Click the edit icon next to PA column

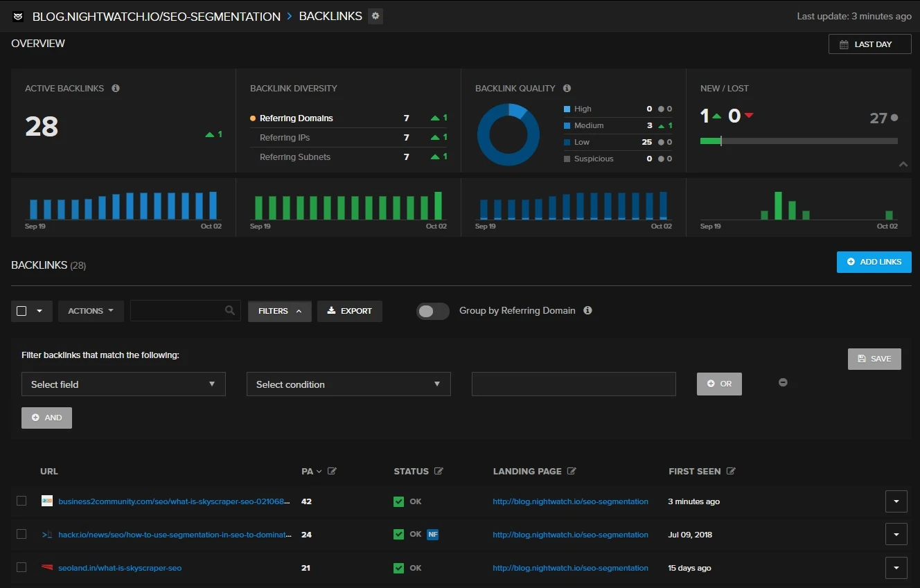332,472
